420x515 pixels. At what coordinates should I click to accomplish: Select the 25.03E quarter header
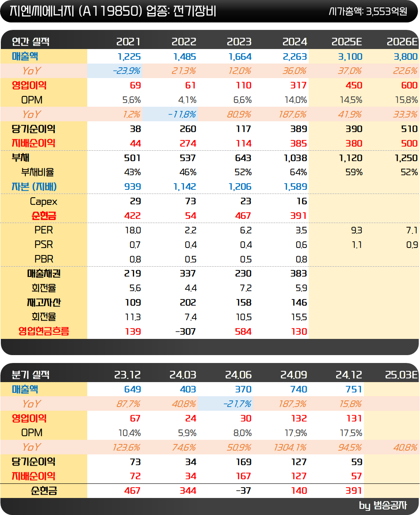coord(401,375)
